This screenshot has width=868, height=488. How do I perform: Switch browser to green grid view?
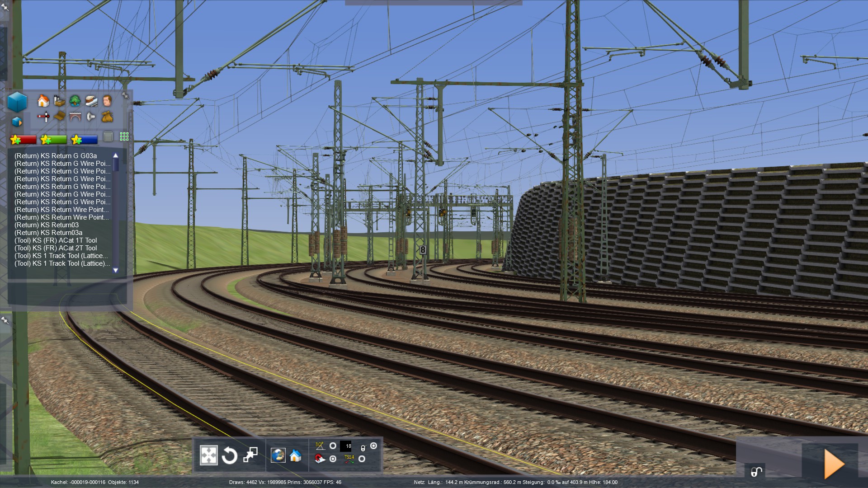click(x=124, y=136)
